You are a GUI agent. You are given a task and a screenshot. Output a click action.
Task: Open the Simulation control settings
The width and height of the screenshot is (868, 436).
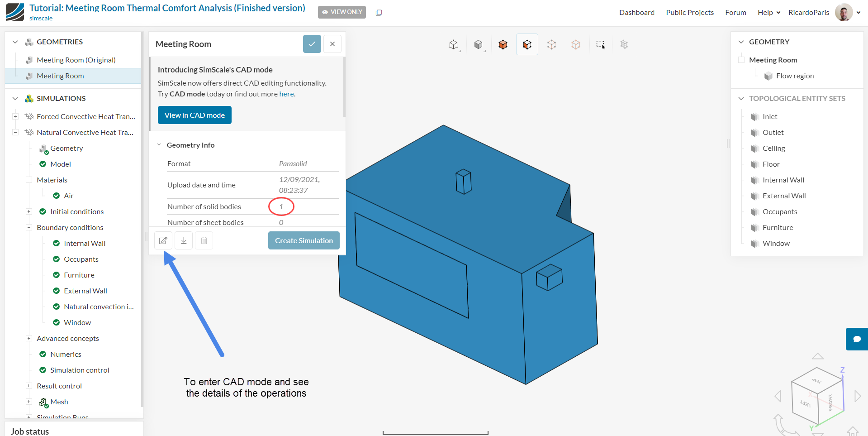[x=80, y=370]
